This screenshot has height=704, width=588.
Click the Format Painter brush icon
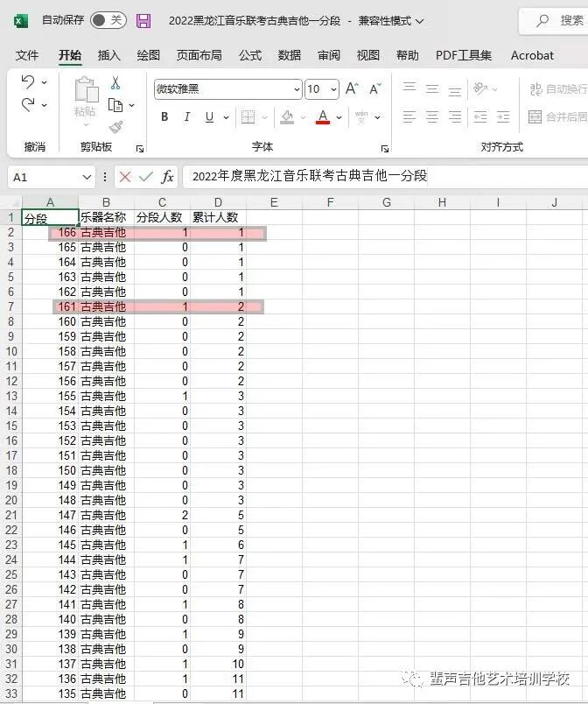point(115,128)
